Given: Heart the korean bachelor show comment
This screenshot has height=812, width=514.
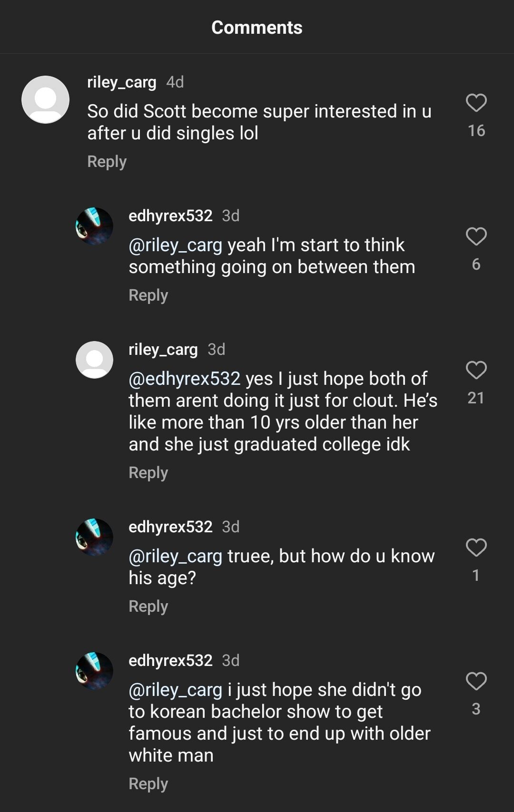Looking at the screenshot, I should [476, 681].
